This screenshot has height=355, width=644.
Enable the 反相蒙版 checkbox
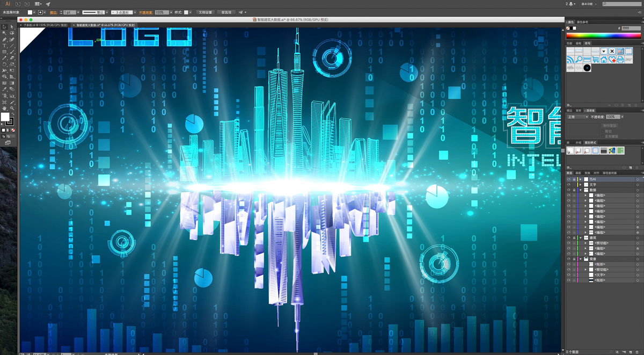[x=603, y=136]
